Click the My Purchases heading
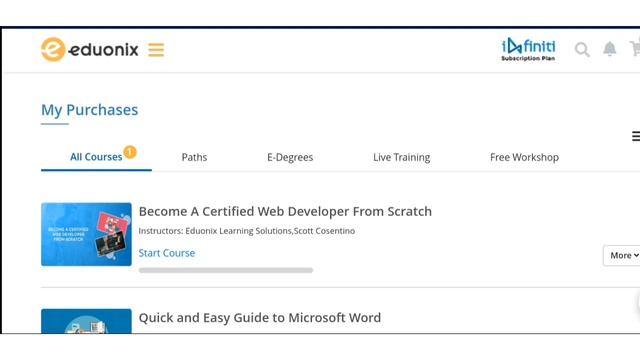Viewport: 640px width, 360px height. pos(89,110)
